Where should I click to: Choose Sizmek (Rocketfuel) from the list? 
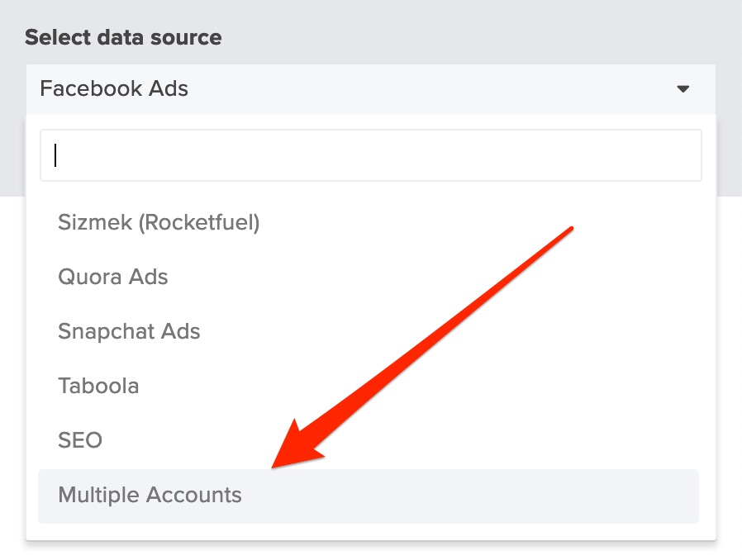[x=159, y=222]
